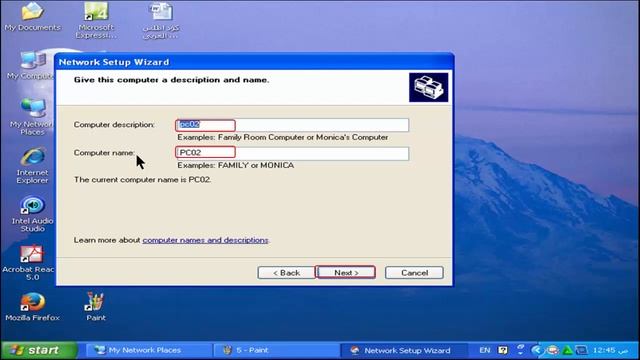
Task: Open the My Documents desktop icon
Action: click(x=33, y=17)
